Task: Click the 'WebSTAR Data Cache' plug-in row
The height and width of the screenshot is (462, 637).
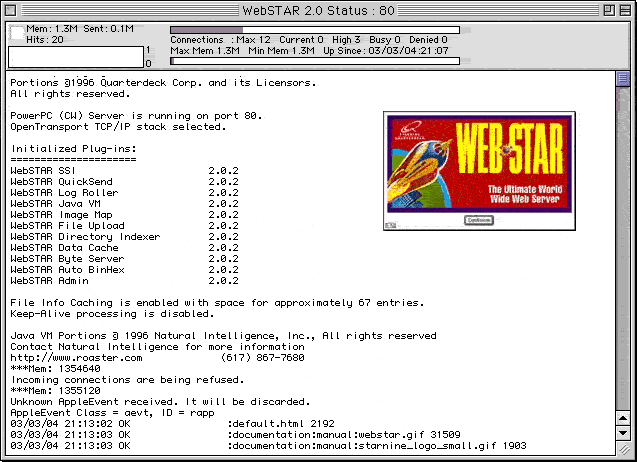Action: tap(124, 247)
